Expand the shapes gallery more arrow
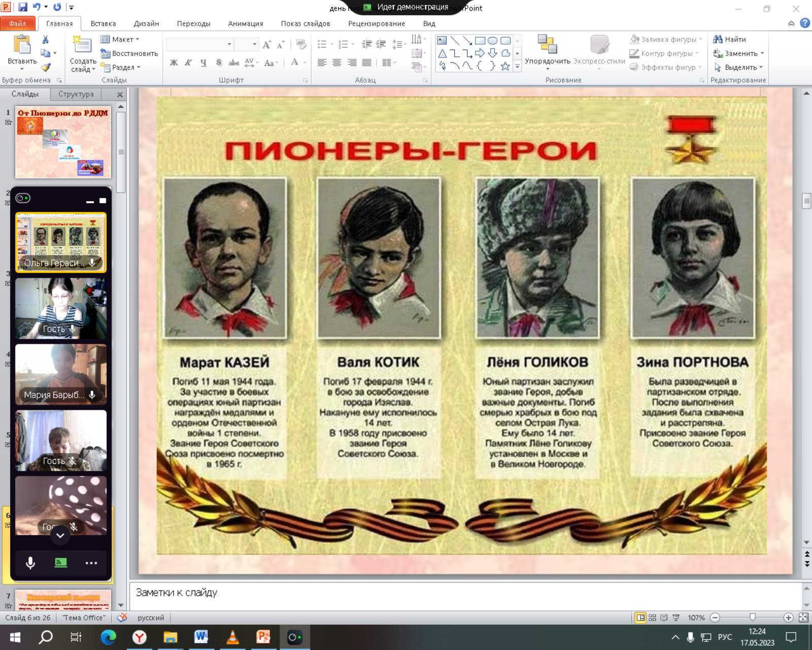Image resolution: width=812 pixels, height=650 pixels. (x=517, y=66)
